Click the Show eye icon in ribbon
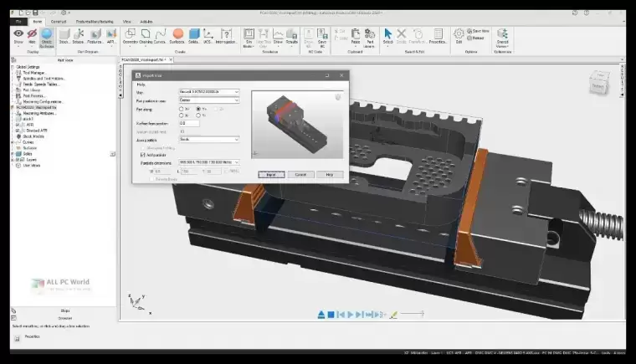The image size is (636, 364). point(18,33)
